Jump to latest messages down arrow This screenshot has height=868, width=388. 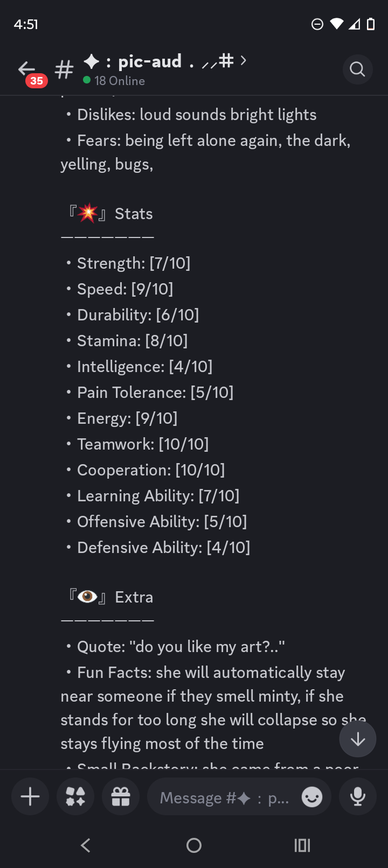[358, 739]
